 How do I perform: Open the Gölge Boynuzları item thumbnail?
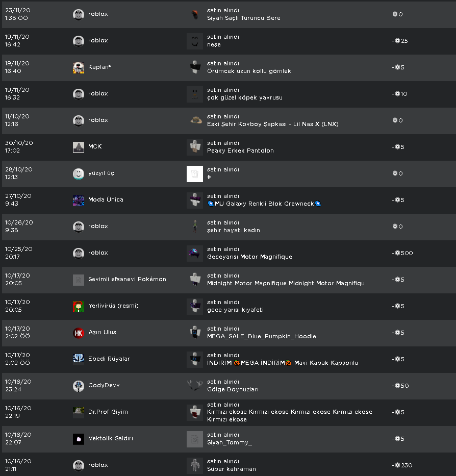[x=195, y=386]
